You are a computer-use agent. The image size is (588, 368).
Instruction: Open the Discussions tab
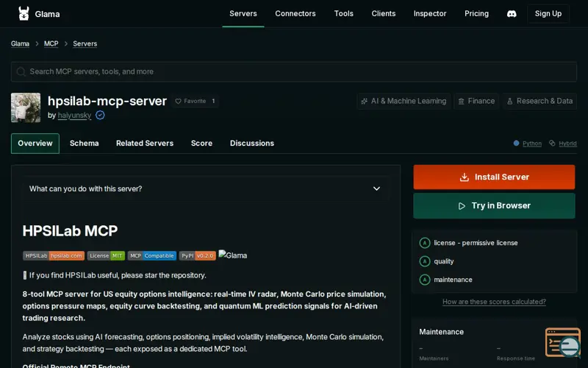[252, 144]
